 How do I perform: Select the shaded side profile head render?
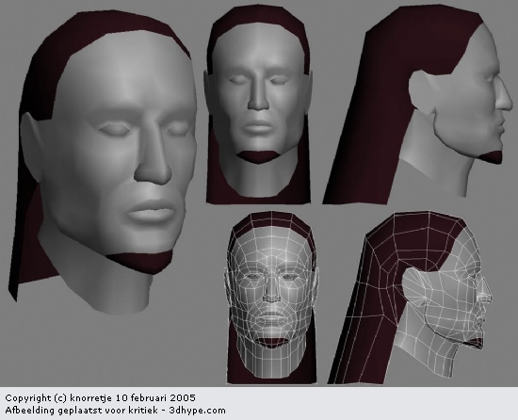point(418,104)
